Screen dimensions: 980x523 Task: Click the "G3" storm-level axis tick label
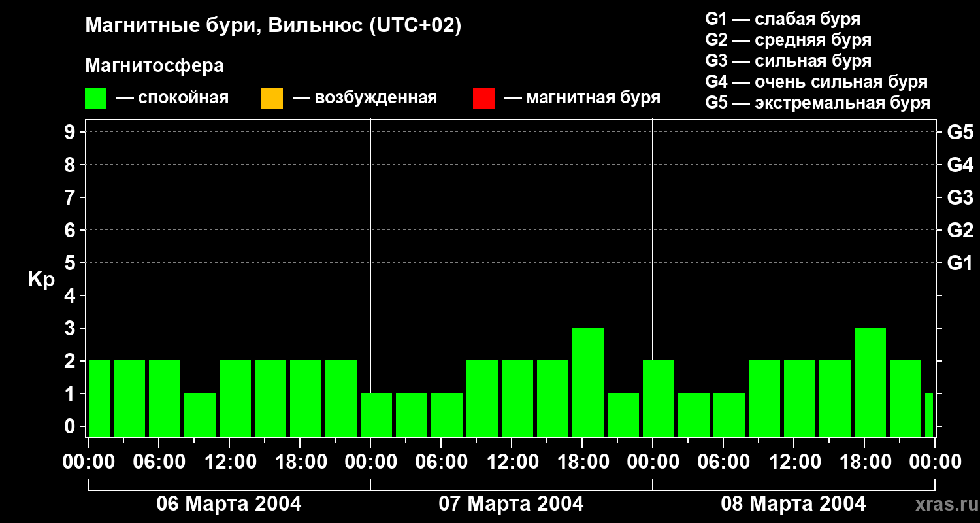tap(960, 197)
